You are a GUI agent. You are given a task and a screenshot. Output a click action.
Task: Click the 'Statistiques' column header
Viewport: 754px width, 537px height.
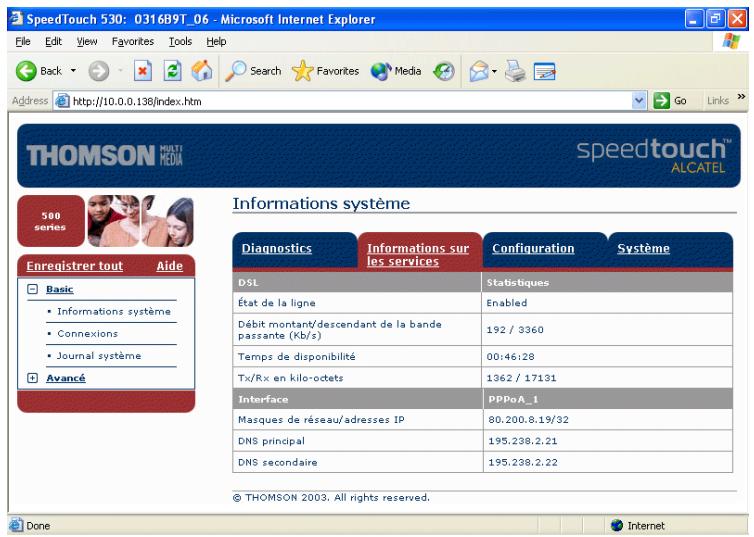[x=518, y=283]
